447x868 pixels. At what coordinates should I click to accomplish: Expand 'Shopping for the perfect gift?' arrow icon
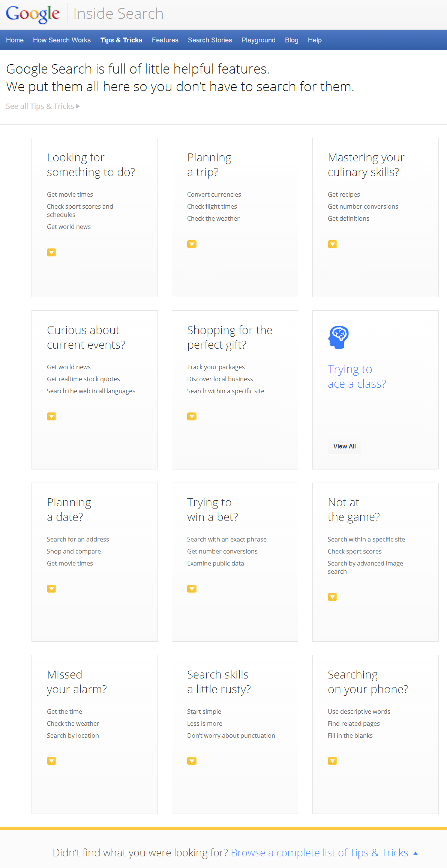[192, 417]
